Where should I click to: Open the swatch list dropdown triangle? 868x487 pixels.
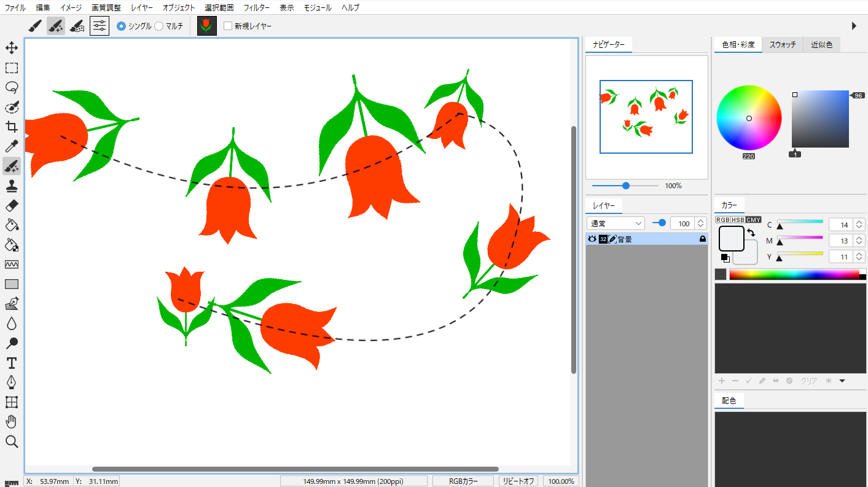pos(842,381)
